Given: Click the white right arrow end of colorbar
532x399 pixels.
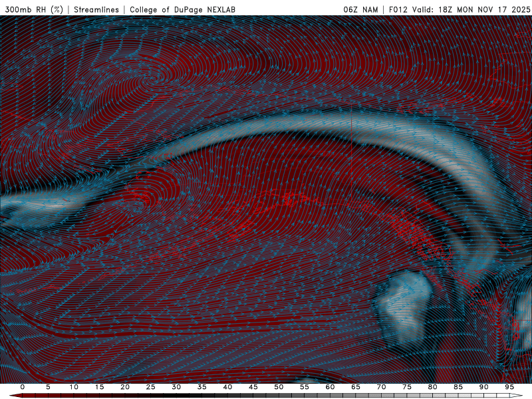Looking at the screenshot, I should coord(516,396).
